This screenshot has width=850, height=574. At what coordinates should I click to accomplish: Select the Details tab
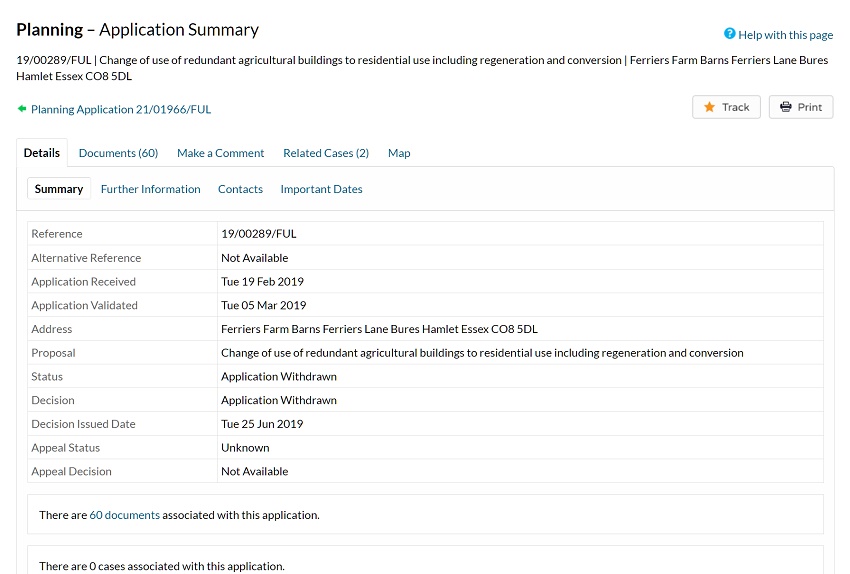click(42, 153)
